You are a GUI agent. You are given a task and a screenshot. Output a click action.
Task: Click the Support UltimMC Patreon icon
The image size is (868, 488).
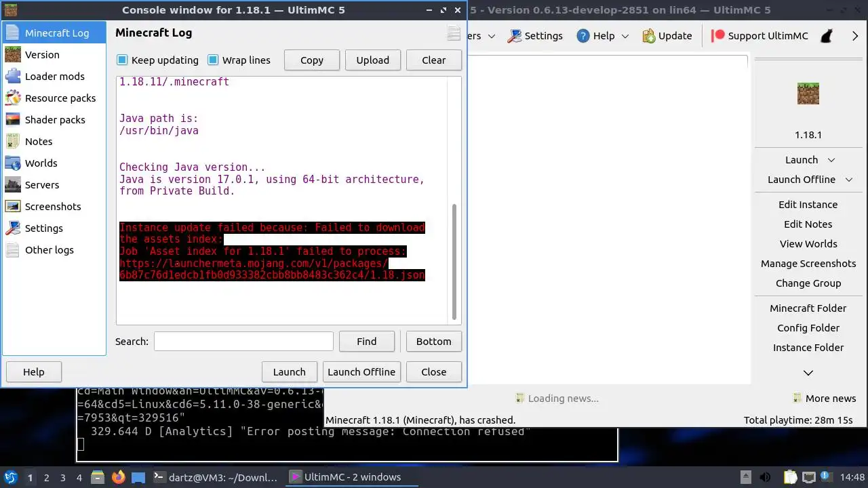click(718, 36)
